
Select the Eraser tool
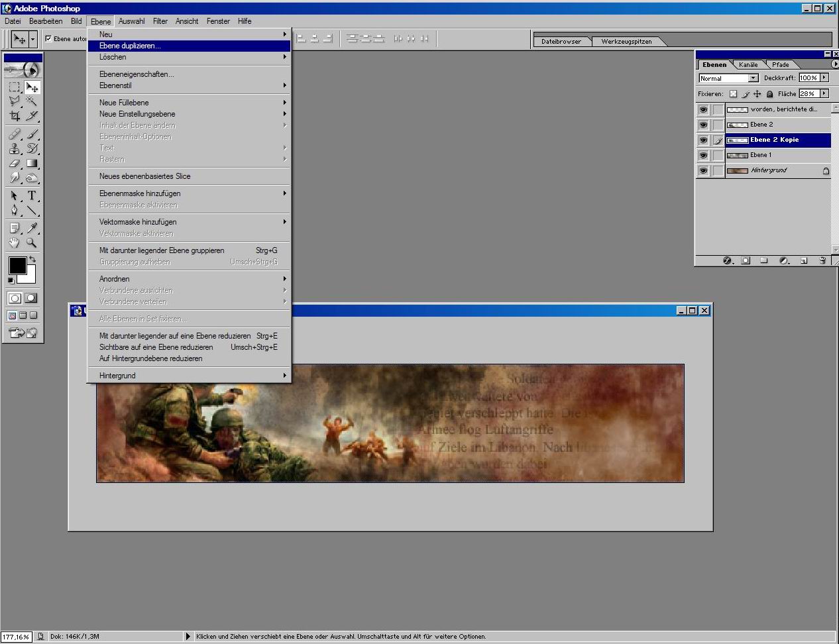coord(15,163)
